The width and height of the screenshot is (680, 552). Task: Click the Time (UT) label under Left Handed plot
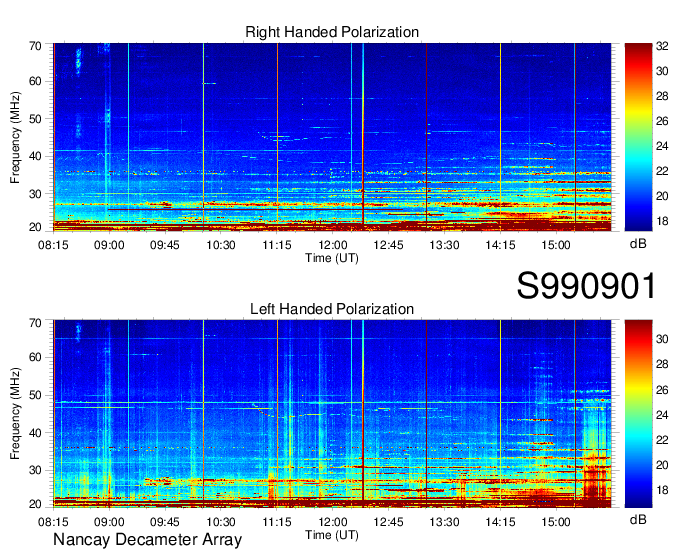pyautogui.click(x=332, y=535)
